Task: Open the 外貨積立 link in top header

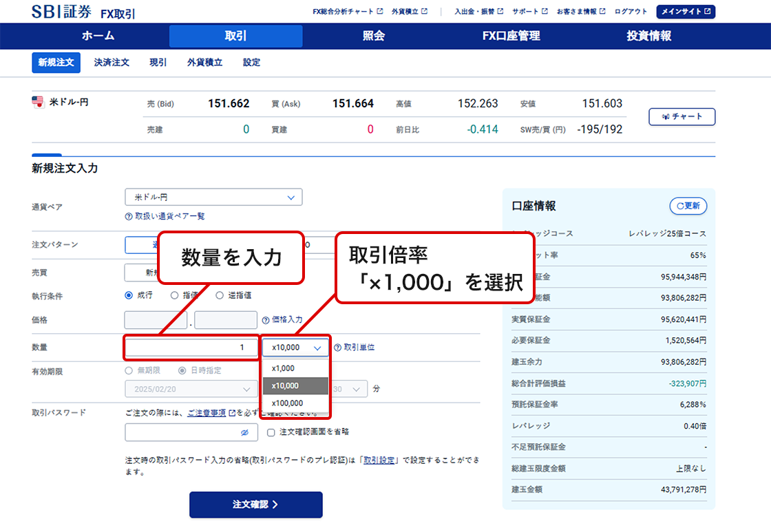Action: 409,11
